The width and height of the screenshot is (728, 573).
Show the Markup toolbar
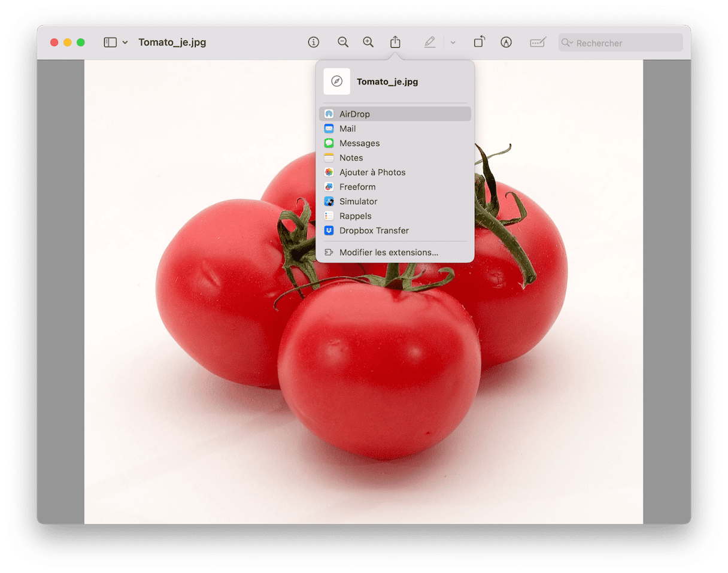pyautogui.click(x=506, y=43)
